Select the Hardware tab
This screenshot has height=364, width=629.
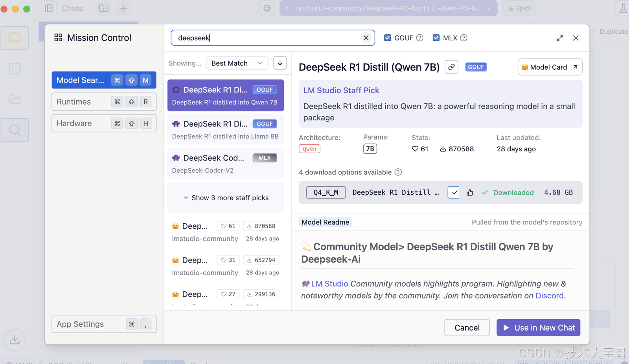click(104, 123)
